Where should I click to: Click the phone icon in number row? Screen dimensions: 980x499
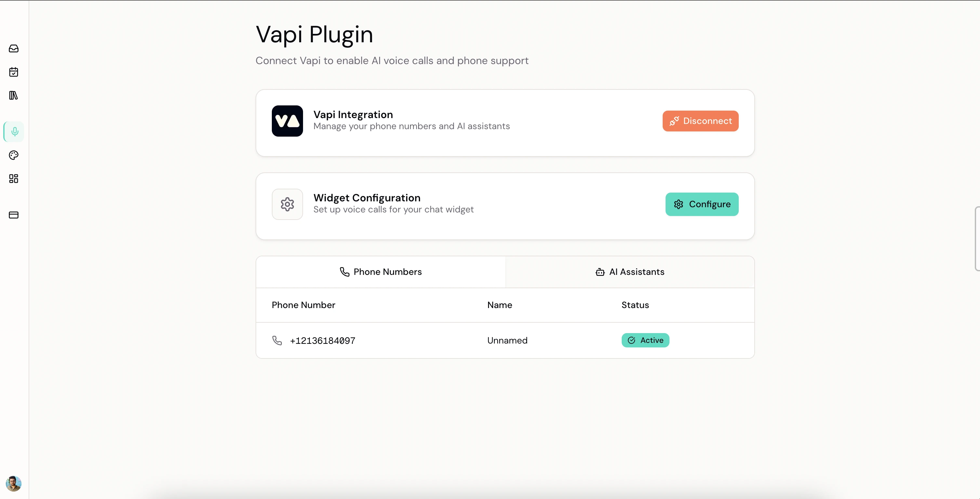[277, 341]
